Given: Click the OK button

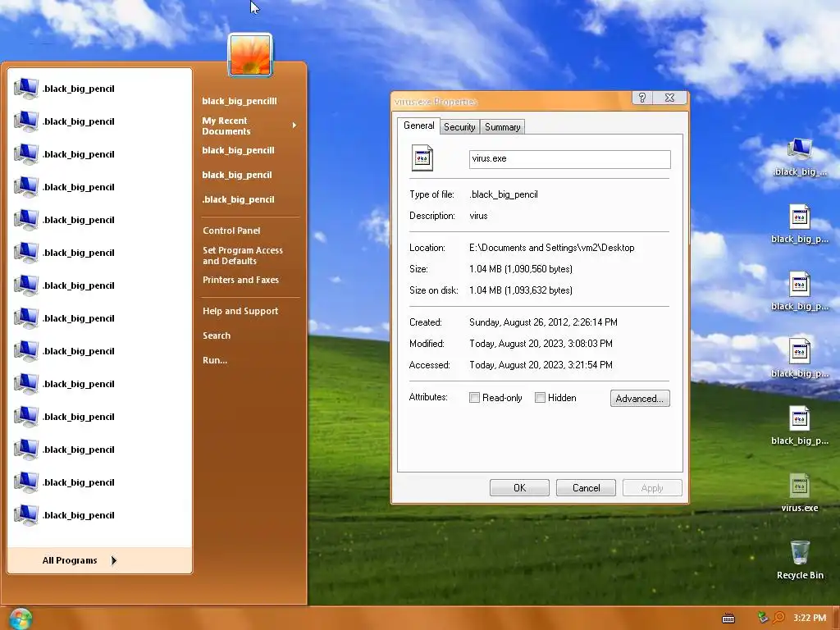Looking at the screenshot, I should [x=519, y=487].
